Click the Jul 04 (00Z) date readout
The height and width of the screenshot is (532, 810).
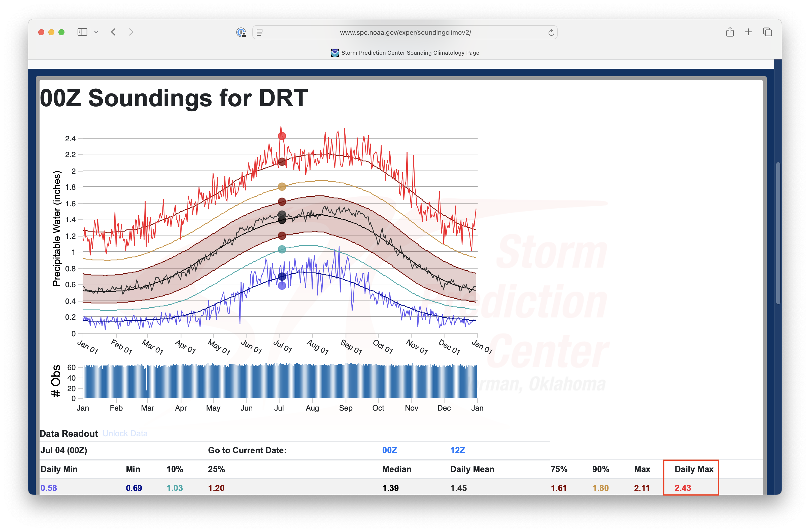pos(64,450)
